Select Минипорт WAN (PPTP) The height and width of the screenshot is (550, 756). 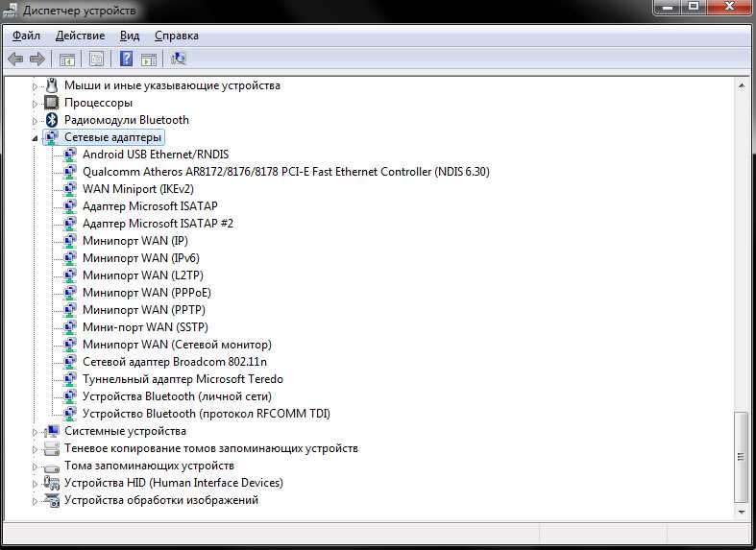tap(144, 310)
